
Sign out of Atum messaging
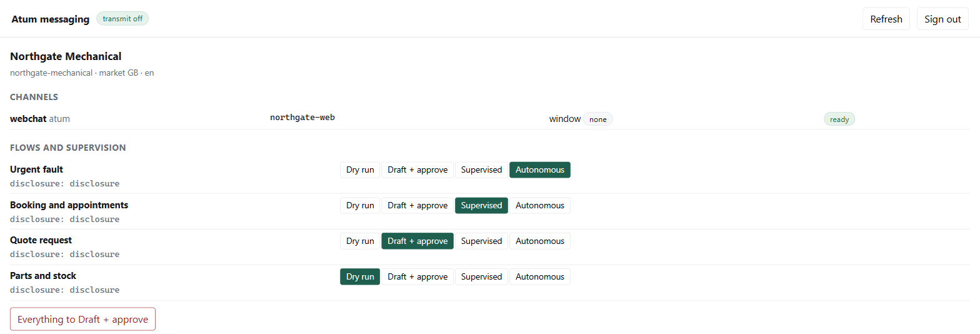[x=942, y=19]
